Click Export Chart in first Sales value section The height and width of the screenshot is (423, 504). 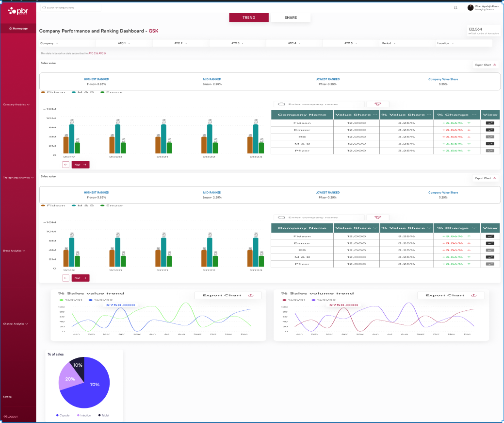click(485, 65)
